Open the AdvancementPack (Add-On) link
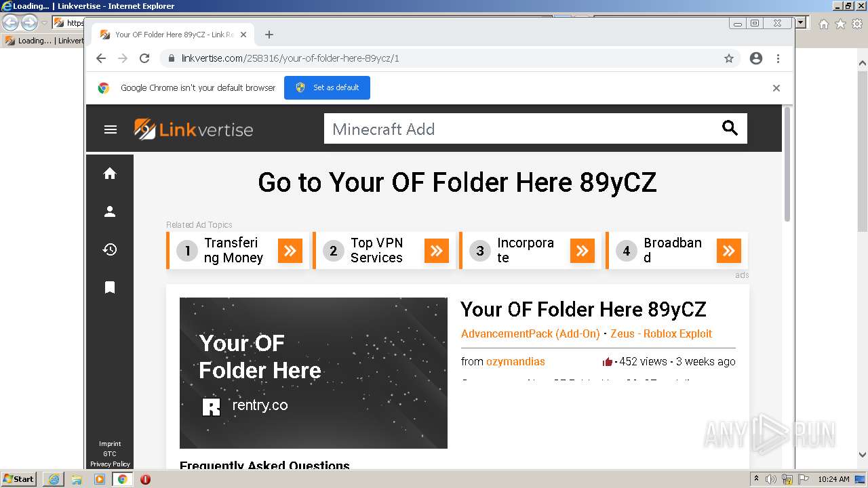The image size is (868, 488). tap(530, 333)
